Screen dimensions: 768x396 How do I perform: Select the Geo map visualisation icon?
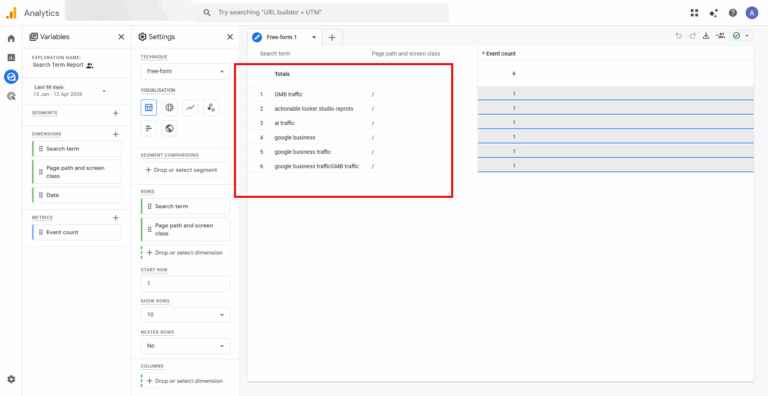coord(169,128)
